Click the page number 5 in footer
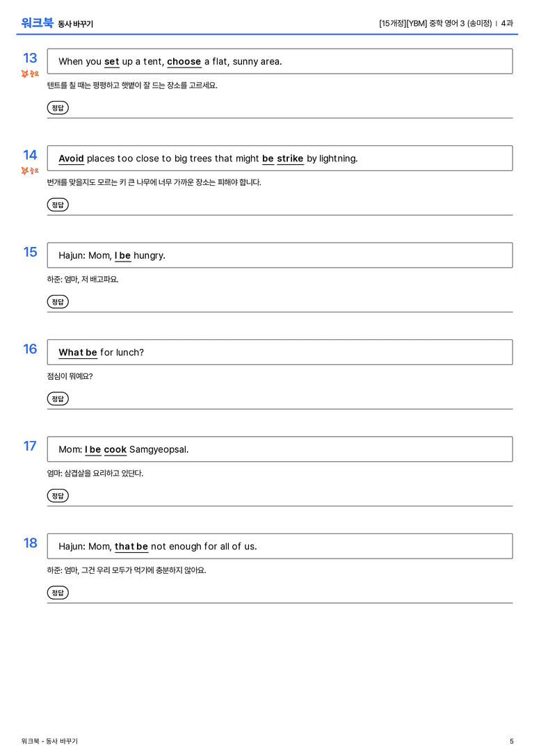The height and width of the screenshot is (756, 534). pos(511,741)
